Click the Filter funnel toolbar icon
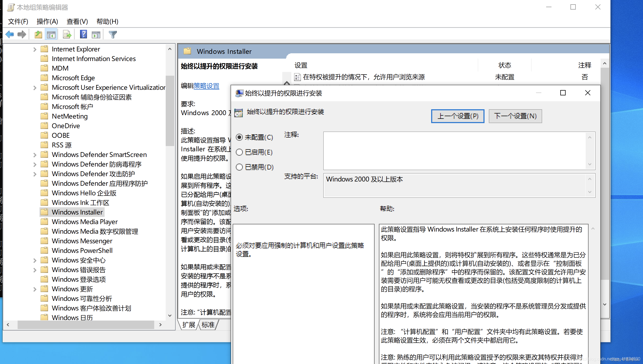643x364 pixels. 113,34
